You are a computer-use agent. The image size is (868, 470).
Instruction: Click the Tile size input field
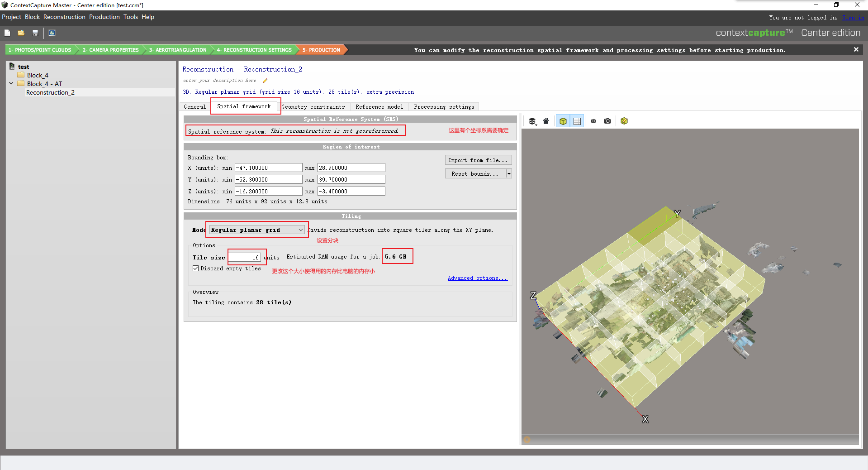point(245,257)
